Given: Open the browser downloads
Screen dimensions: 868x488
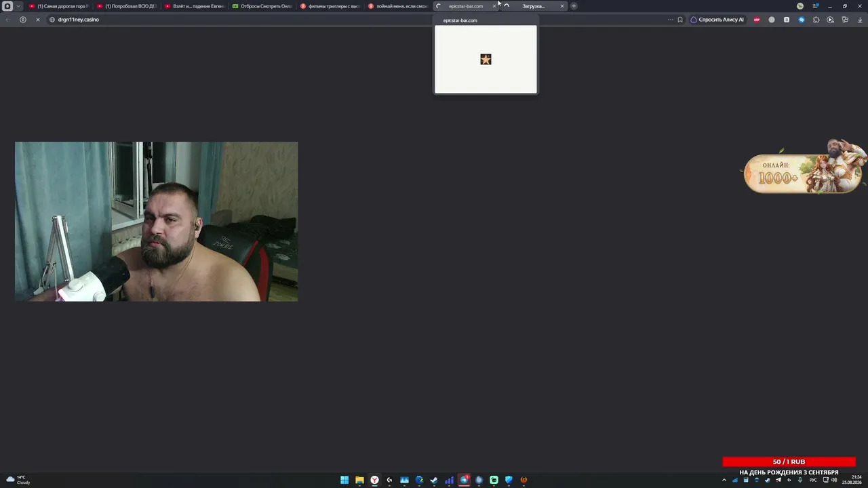Looking at the screenshot, I should point(860,20).
